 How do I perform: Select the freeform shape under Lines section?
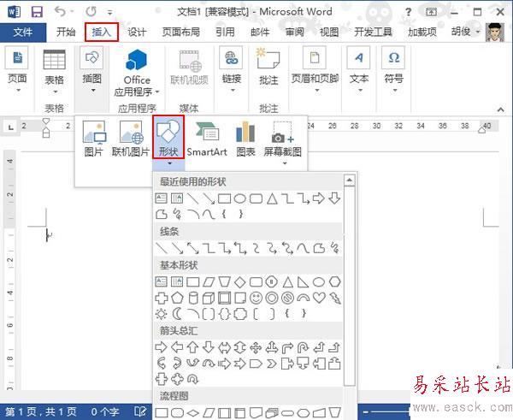(x=319, y=248)
